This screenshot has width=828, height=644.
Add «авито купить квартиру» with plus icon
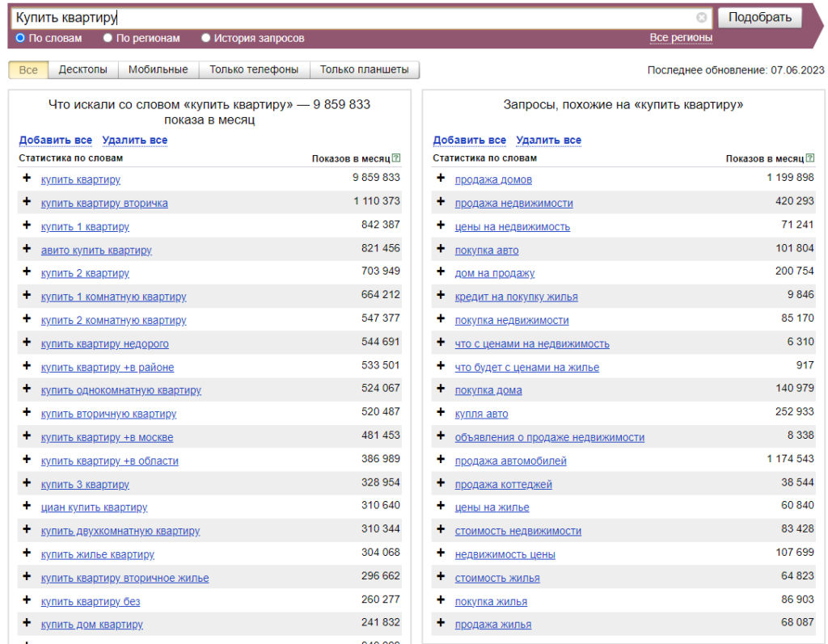[x=27, y=249]
